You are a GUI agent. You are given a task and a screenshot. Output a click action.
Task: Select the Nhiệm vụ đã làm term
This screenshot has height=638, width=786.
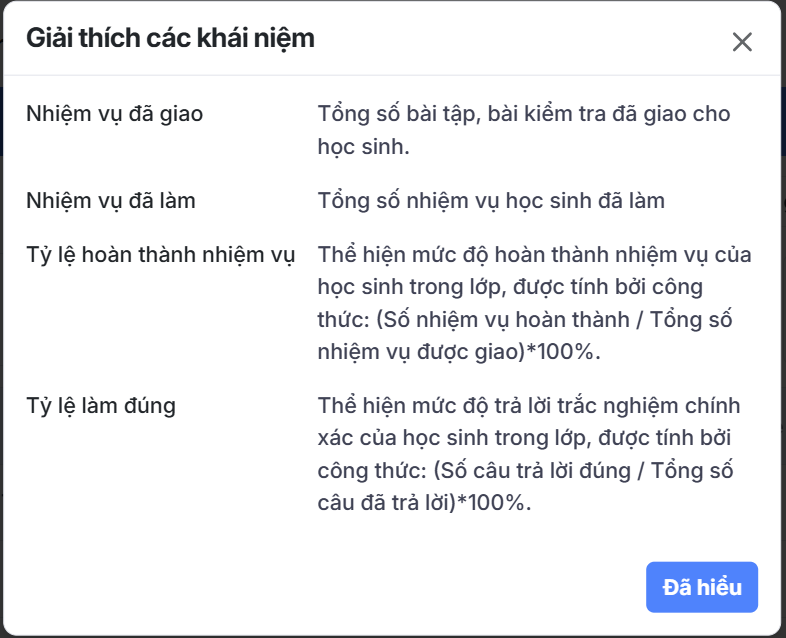click(111, 201)
